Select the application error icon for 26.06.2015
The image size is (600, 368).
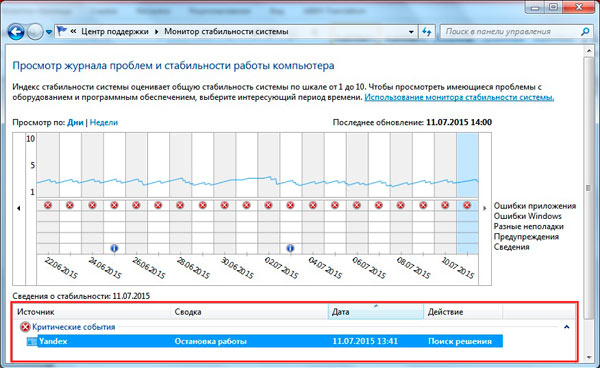click(x=136, y=205)
